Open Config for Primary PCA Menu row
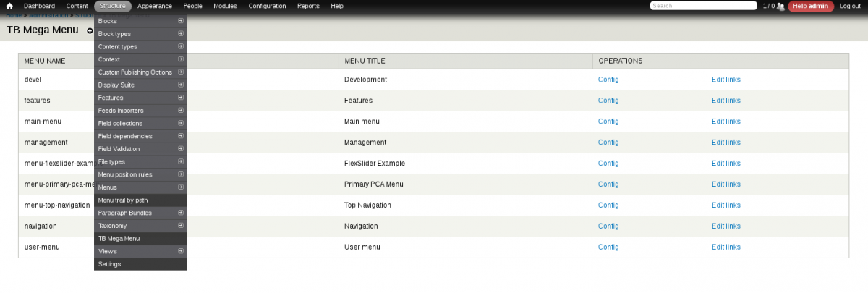The image size is (868, 293). point(608,184)
